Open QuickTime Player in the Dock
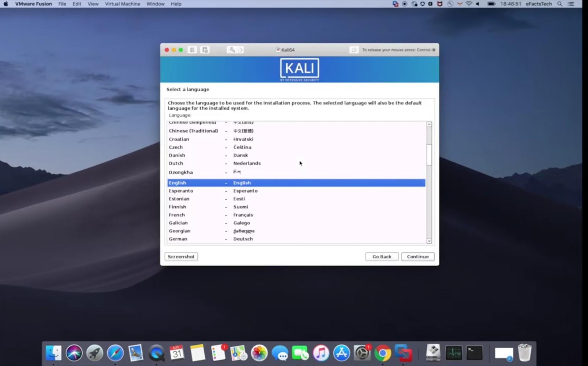 157,353
